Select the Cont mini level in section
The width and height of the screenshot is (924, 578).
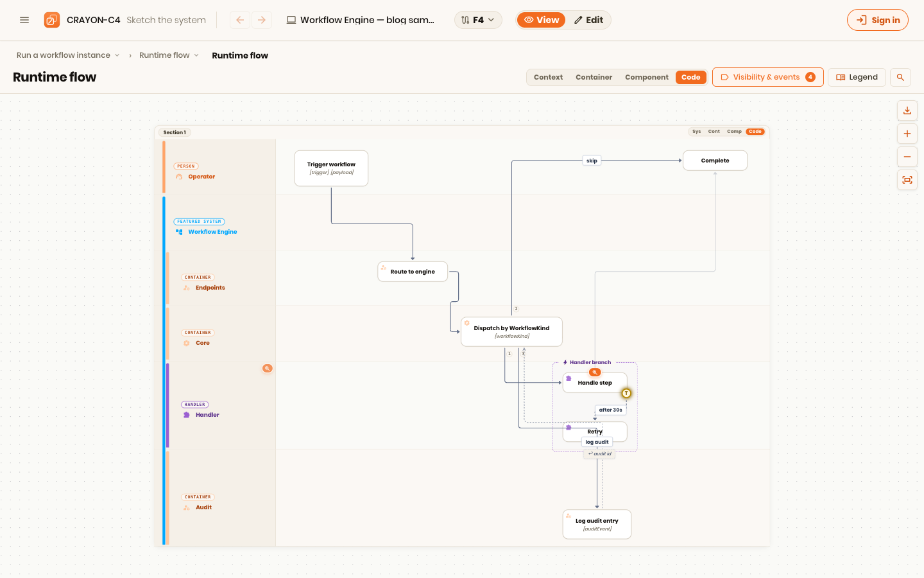click(714, 132)
